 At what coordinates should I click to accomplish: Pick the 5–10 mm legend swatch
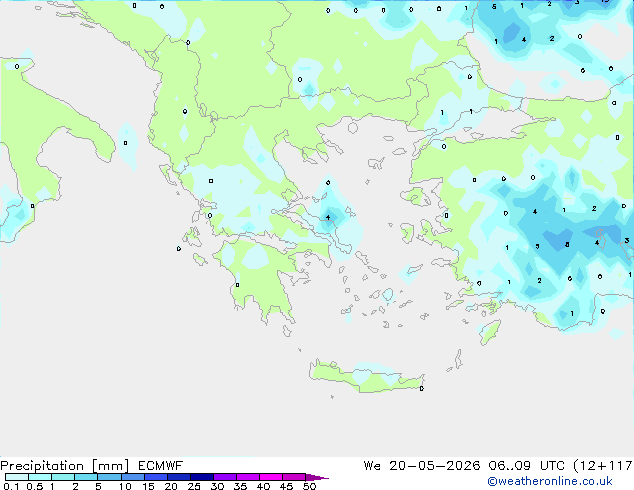click(109, 477)
